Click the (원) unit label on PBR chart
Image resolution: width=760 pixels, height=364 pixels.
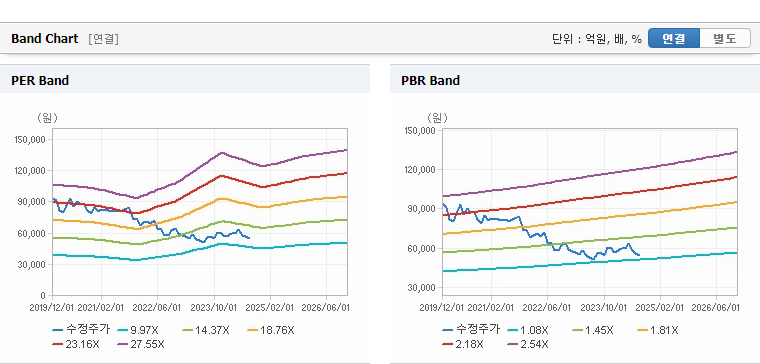coord(437,118)
